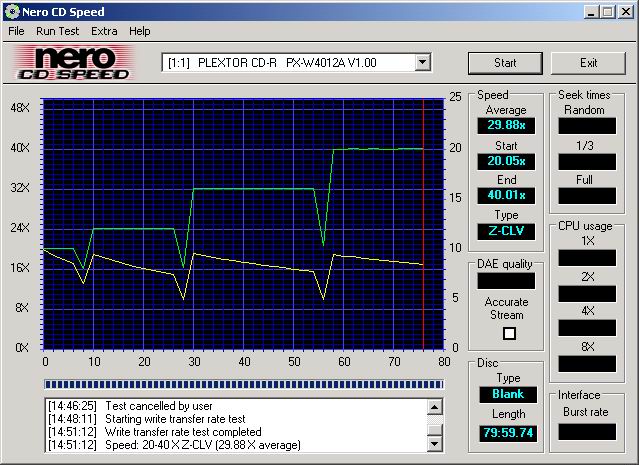Click the test progress bar
The height and width of the screenshot is (465, 639).
[x=244, y=384]
